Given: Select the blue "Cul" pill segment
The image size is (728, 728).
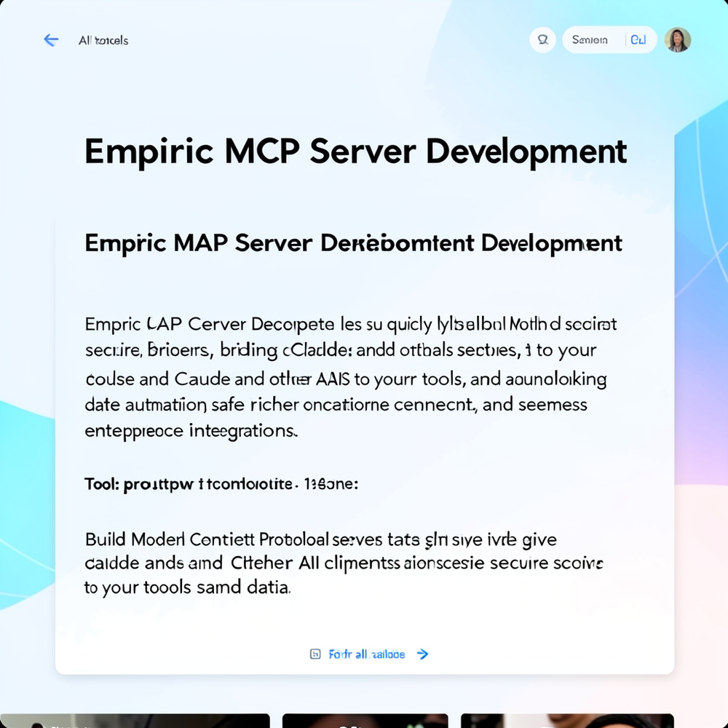Looking at the screenshot, I should pos(638,40).
